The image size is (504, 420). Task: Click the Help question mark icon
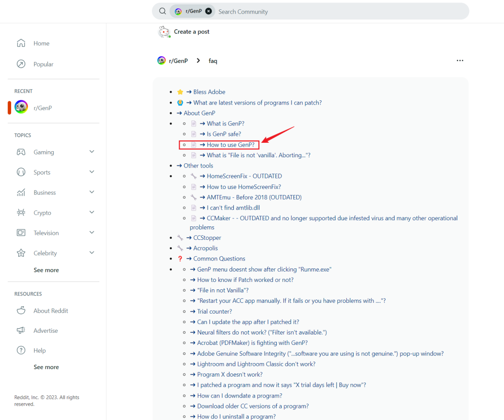pyautogui.click(x=21, y=350)
